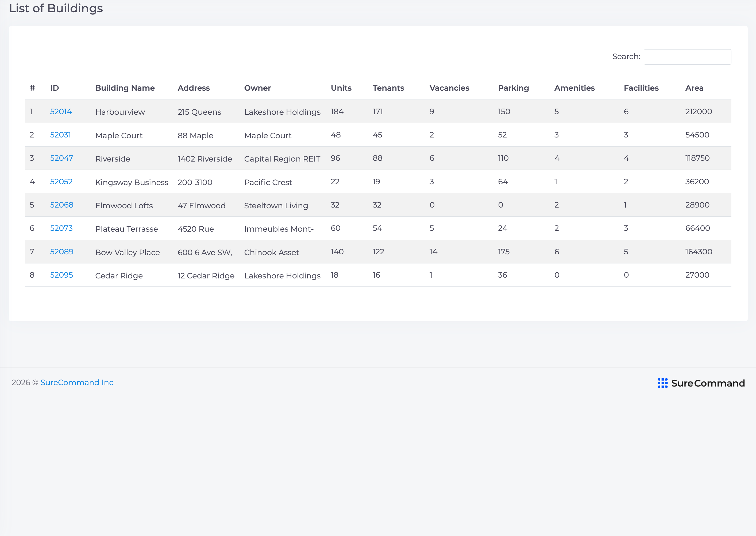756x536 pixels.
Task: Click area value 118750
Action: (x=697, y=158)
